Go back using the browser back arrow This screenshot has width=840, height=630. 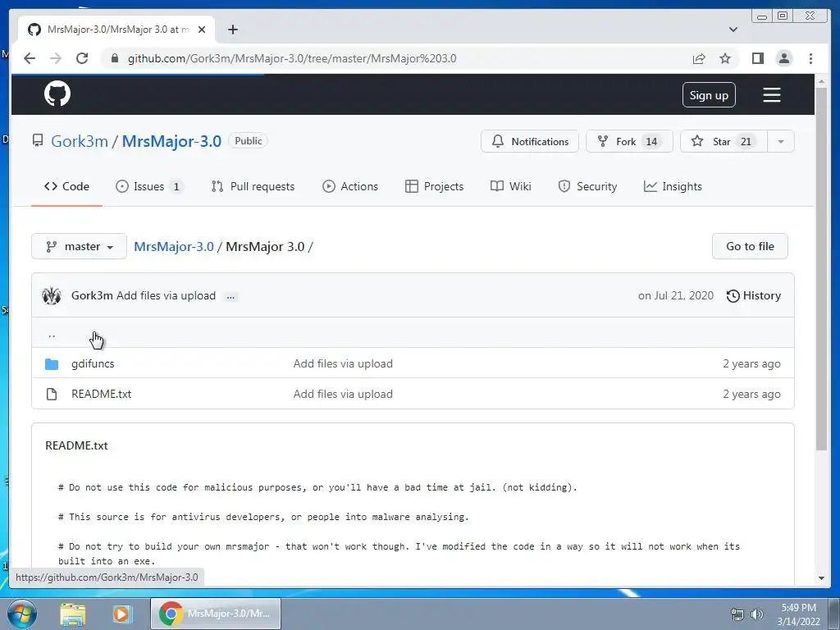click(30, 58)
